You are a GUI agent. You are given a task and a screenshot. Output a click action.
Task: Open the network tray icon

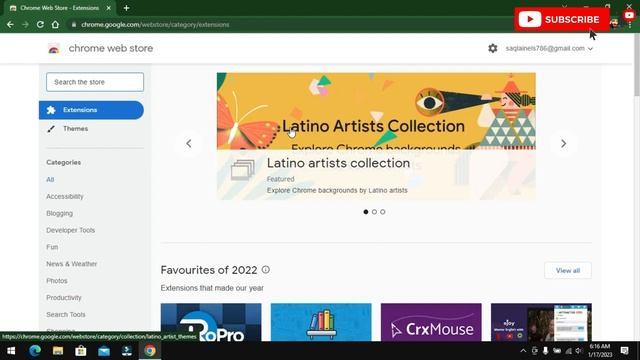click(x=568, y=351)
